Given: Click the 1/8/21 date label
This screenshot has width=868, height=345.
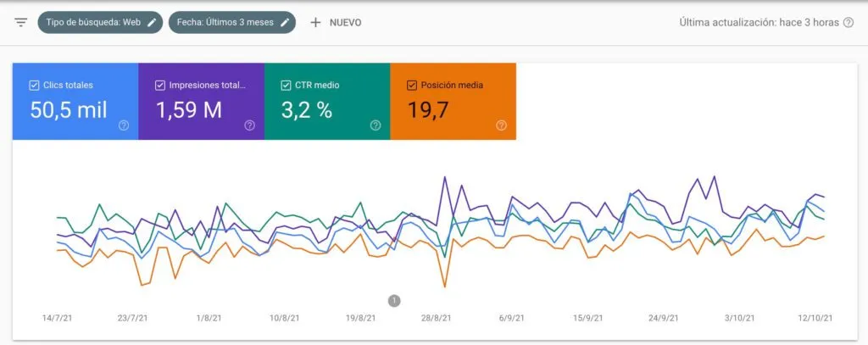Looking at the screenshot, I should (x=209, y=319).
